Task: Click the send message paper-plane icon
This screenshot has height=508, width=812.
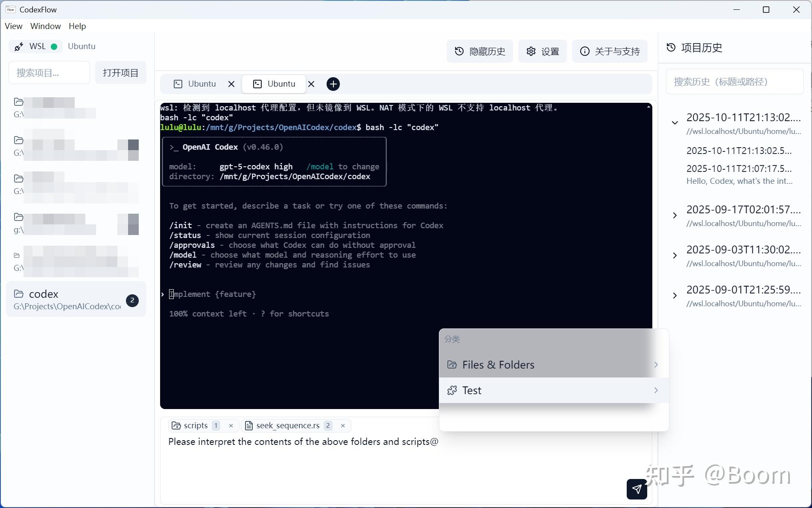Action: (637, 489)
